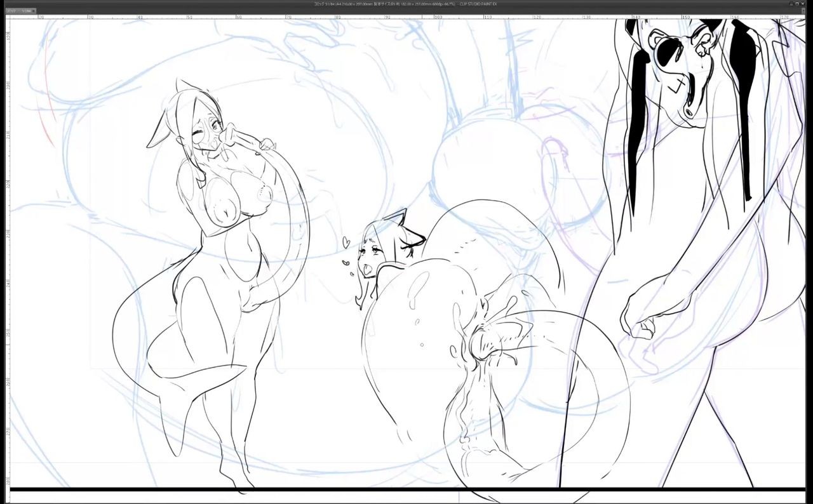This screenshot has height=504, width=813.
Task: Select the open comic page document tab
Action: [19, 11]
